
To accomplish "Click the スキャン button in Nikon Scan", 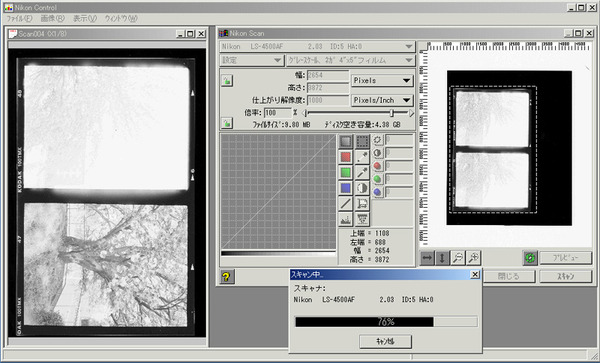I will (566, 277).
